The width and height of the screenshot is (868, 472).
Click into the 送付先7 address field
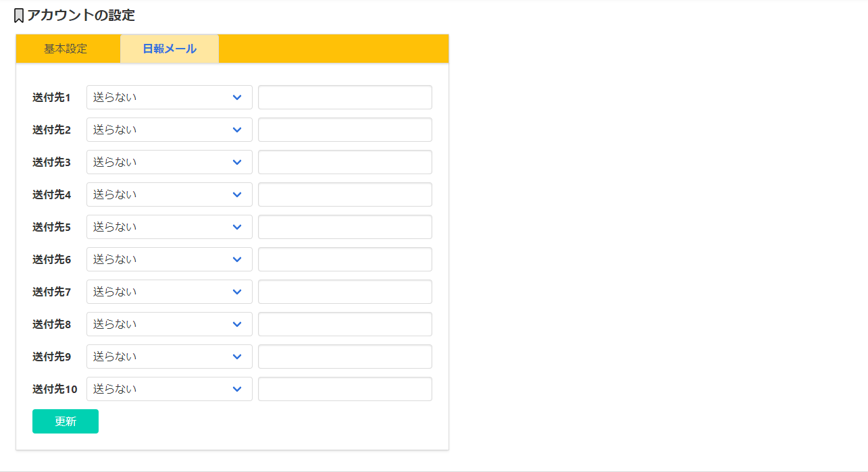pos(345,292)
